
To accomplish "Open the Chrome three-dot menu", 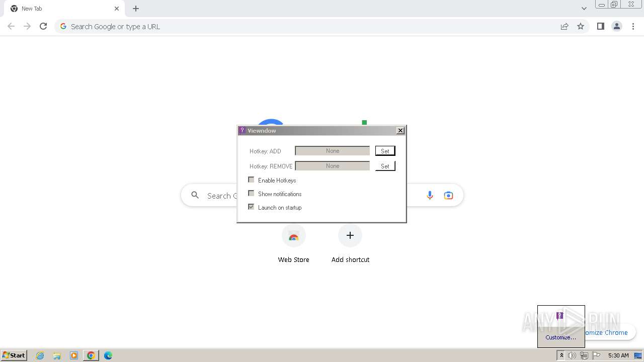I will pos(633,26).
